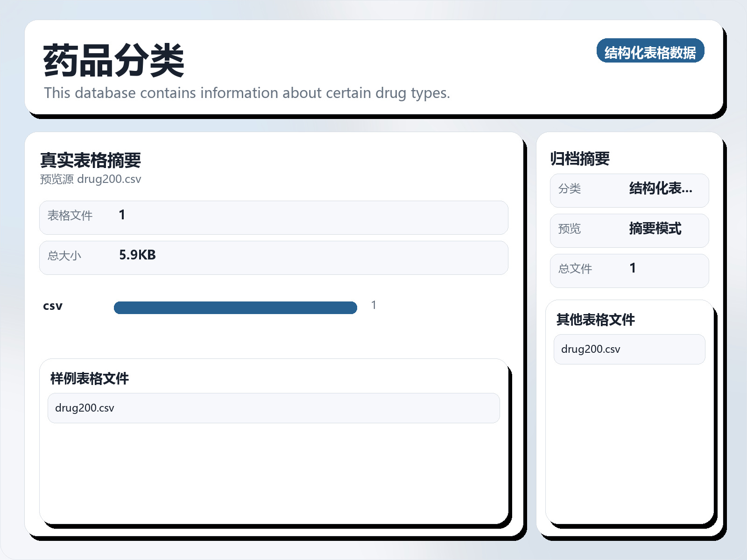Select the 表格文件 stat row
Screen dimensions: 747x560
[x=273, y=217]
